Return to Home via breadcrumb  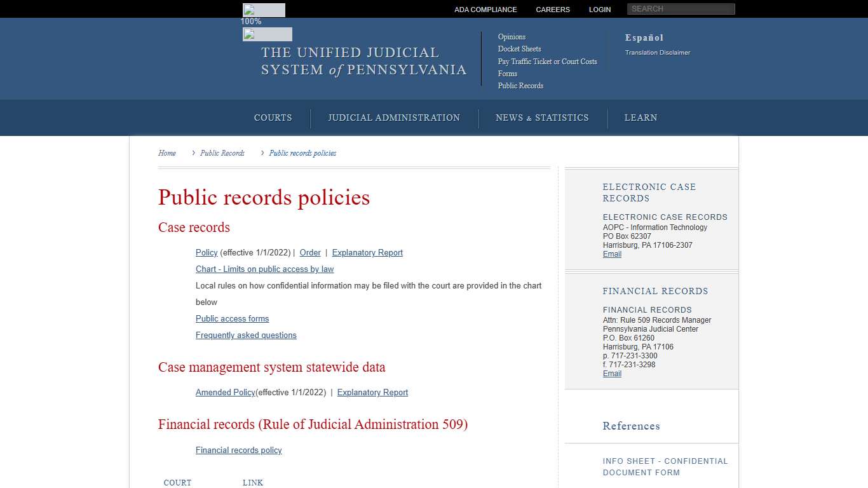166,153
